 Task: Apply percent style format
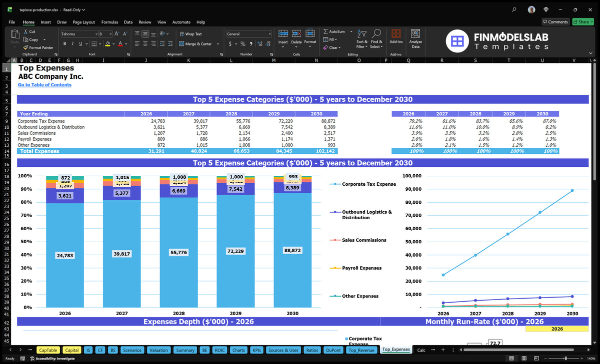coord(243,44)
